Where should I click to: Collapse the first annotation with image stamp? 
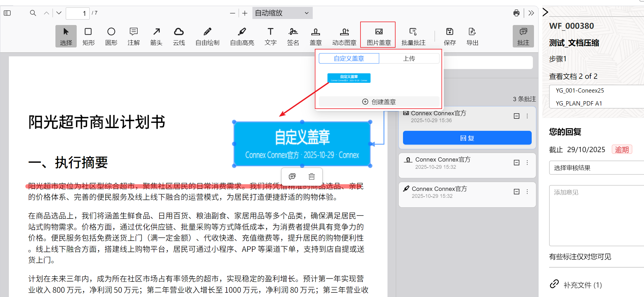(x=516, y=116)
